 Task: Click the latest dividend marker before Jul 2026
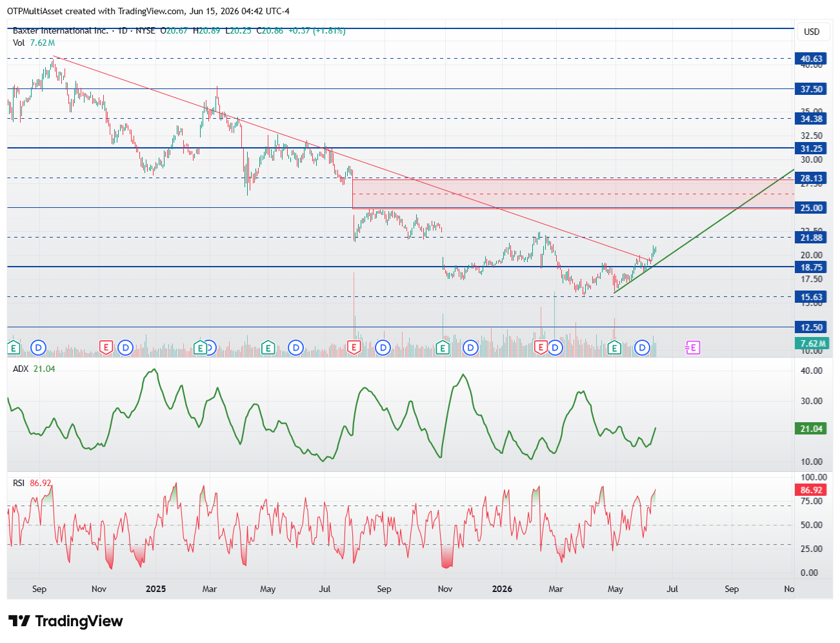(x=642, y=348)
